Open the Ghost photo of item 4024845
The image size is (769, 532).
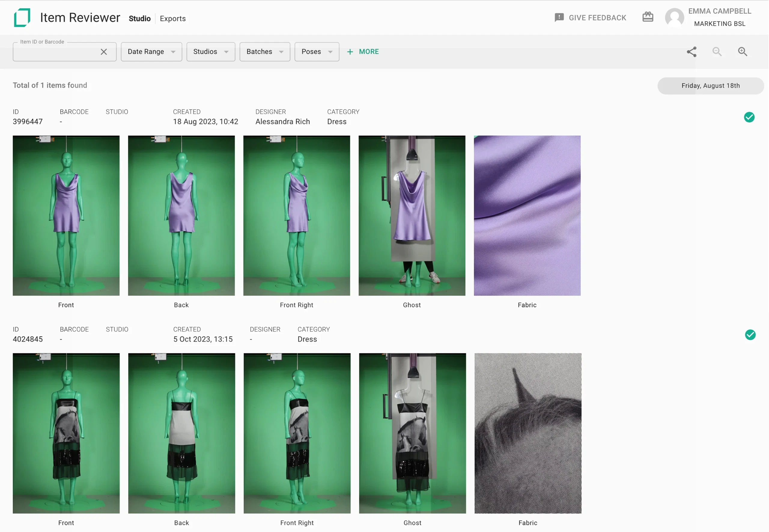tap(412, 433)
